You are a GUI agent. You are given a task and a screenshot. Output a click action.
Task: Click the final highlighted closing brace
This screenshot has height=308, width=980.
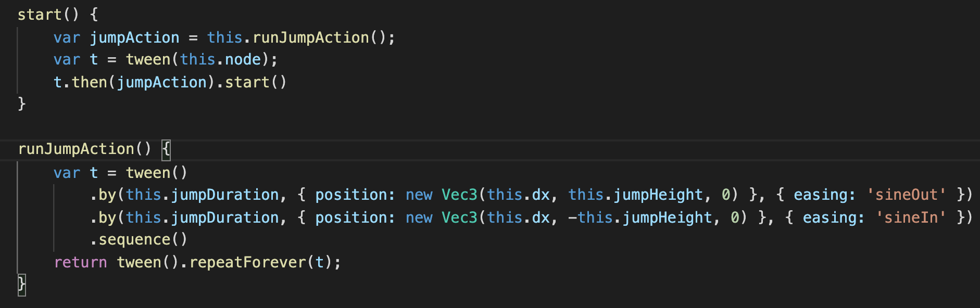22,285
